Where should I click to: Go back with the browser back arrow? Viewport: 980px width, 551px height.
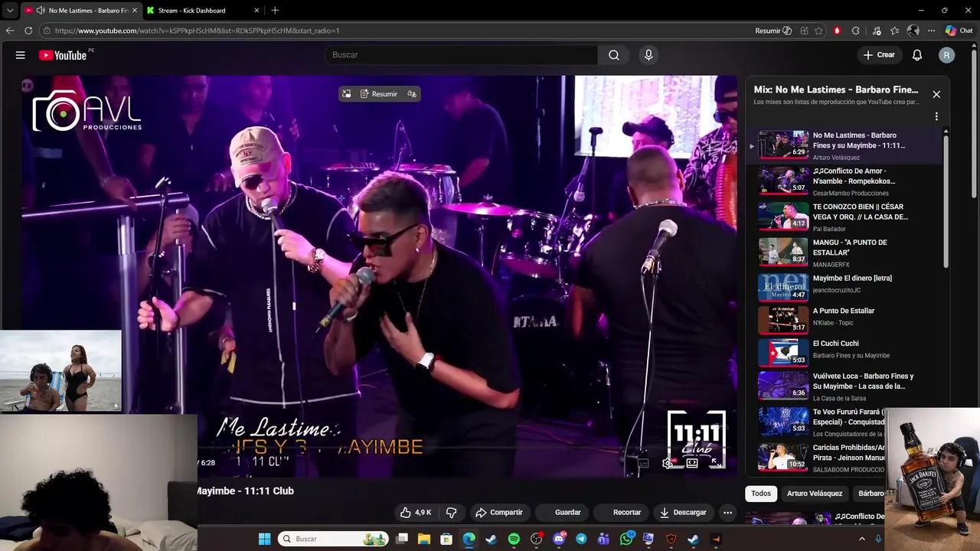(10, 31)
